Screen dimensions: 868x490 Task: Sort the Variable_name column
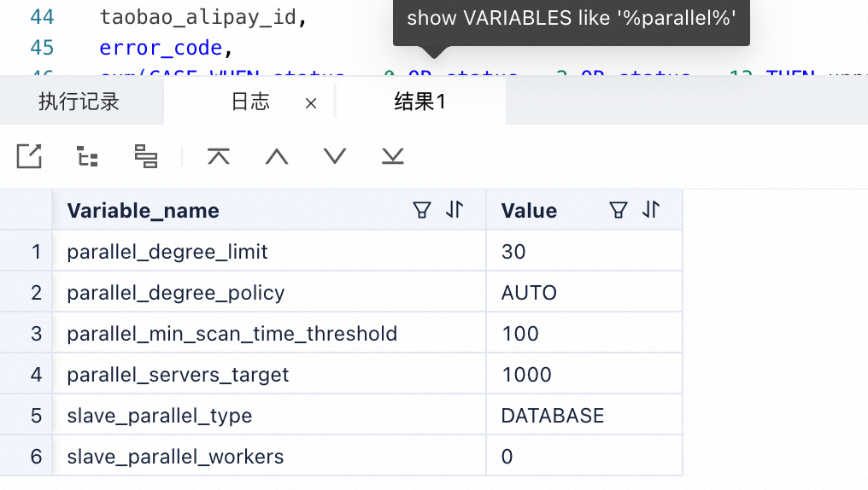pos(455,210)
